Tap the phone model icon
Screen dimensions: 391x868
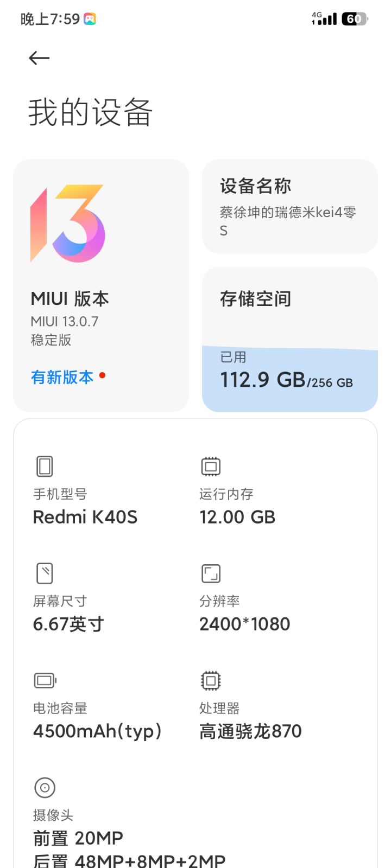tap(45, 466)
